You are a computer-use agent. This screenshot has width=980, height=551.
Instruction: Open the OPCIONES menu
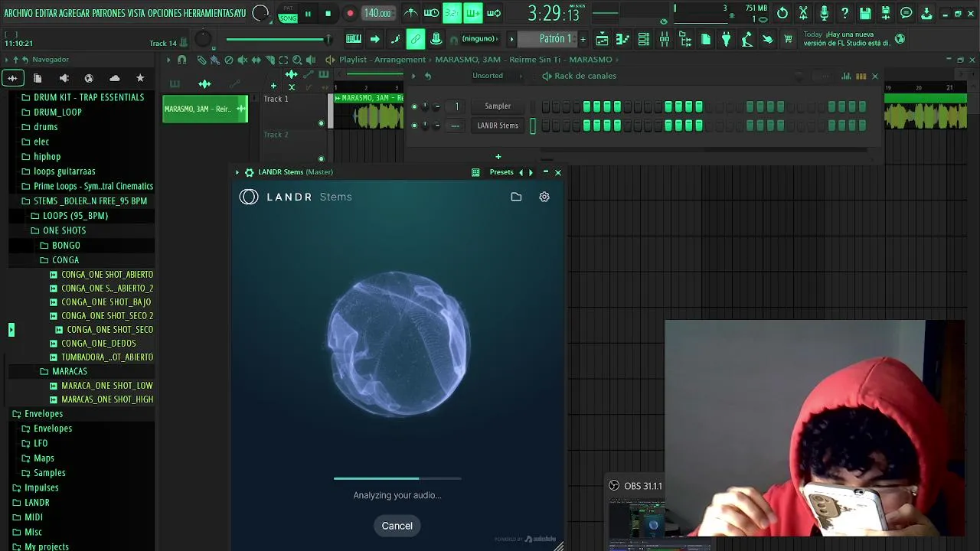pos(165,13)
